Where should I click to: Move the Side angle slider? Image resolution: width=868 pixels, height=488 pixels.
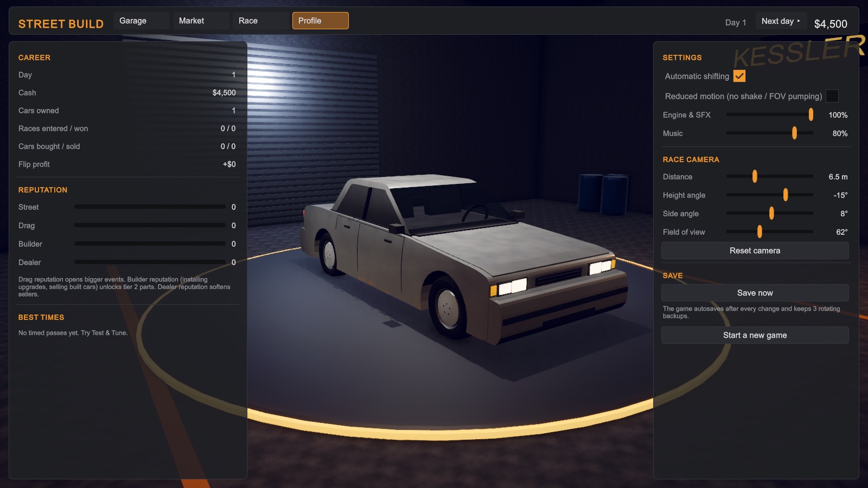click(770, 213)
